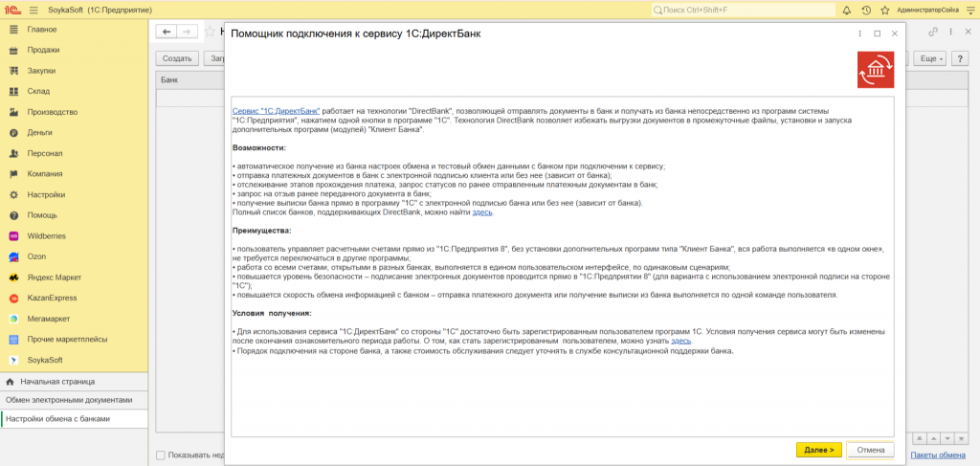Open the 'Деньги' menu section
The width and height of the screenshot is (980, 466).
40,132
